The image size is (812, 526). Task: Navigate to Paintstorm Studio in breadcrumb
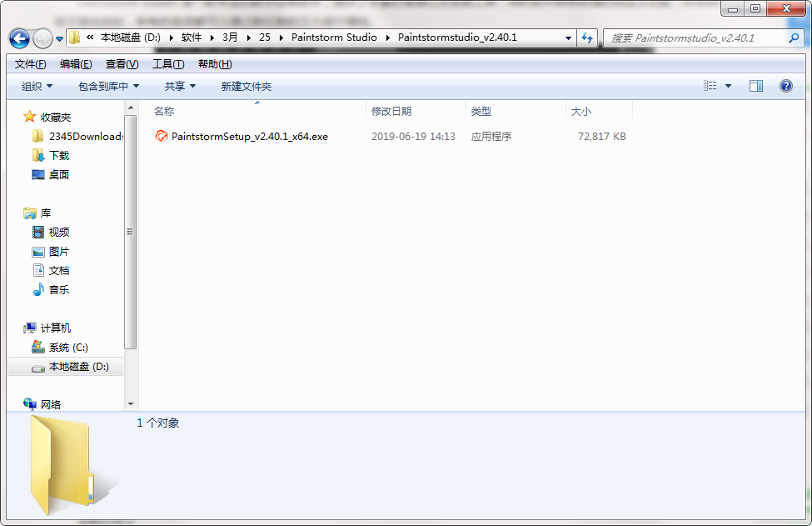pos(334,38)
